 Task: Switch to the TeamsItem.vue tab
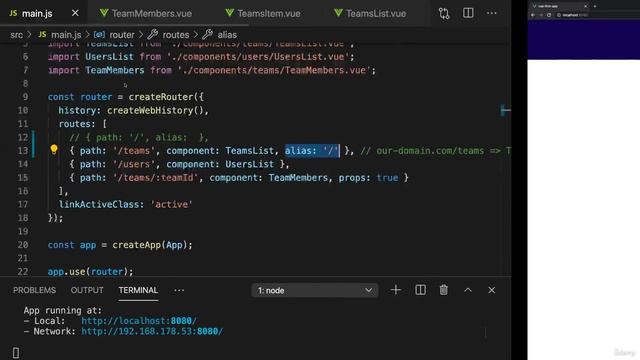click(x=263, y=13)
